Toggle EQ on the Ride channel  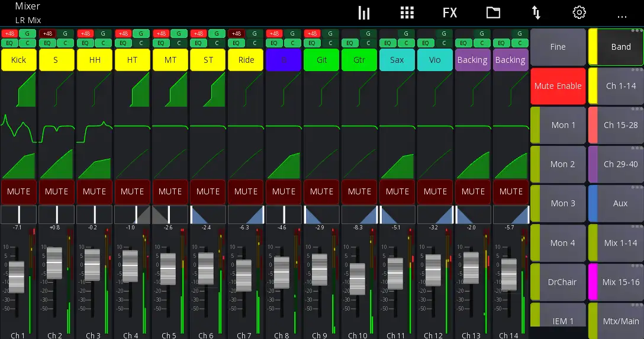pos(236,43)
